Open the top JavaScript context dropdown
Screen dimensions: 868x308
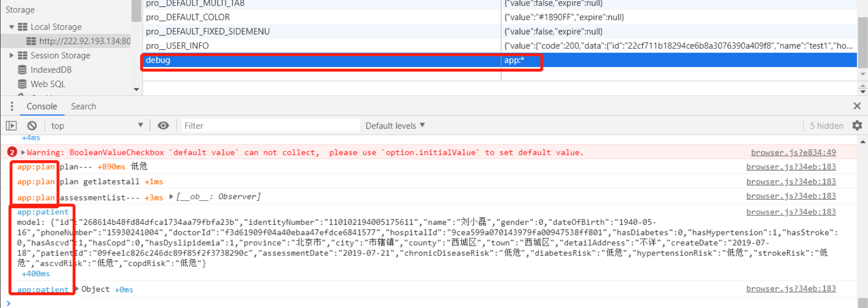click(97, 125)
